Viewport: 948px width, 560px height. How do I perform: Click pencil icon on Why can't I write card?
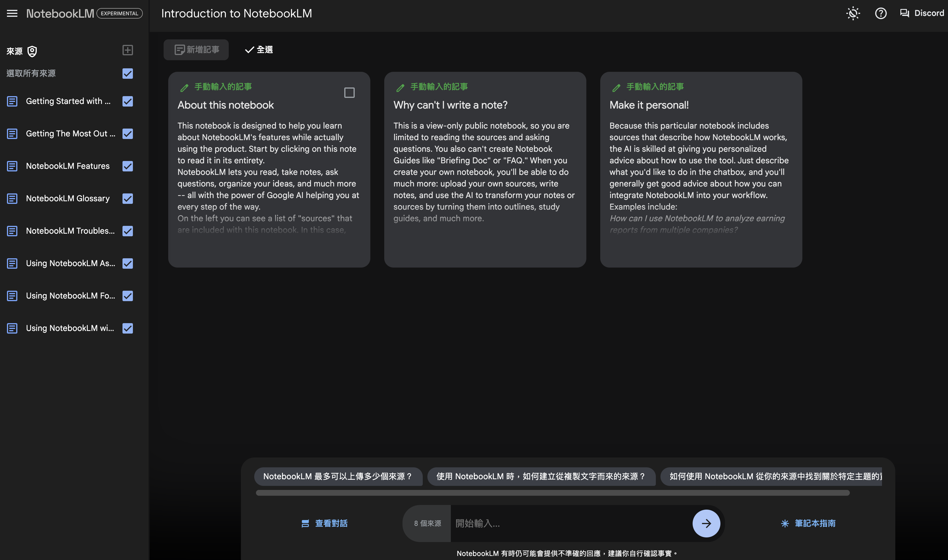coord(400,88)
